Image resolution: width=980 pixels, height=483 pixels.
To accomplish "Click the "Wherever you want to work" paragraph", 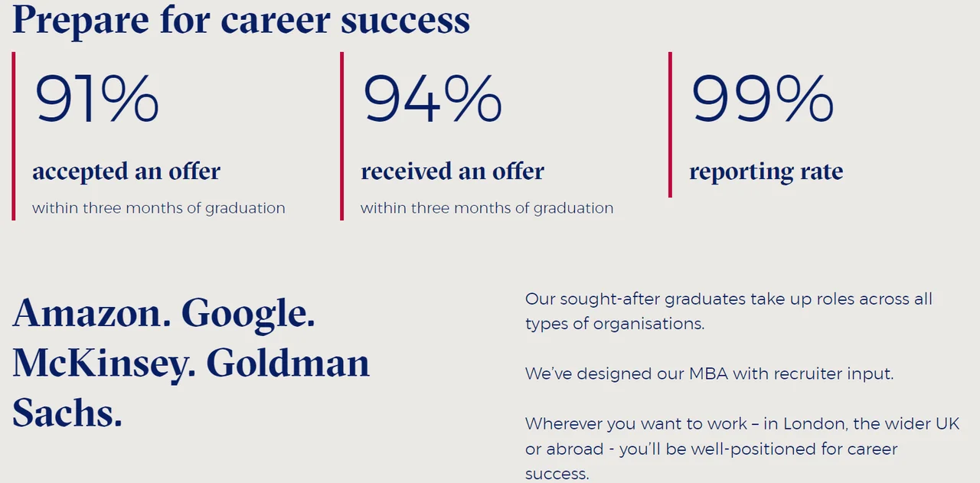I will pyautogui.click(x=741, y=449).
